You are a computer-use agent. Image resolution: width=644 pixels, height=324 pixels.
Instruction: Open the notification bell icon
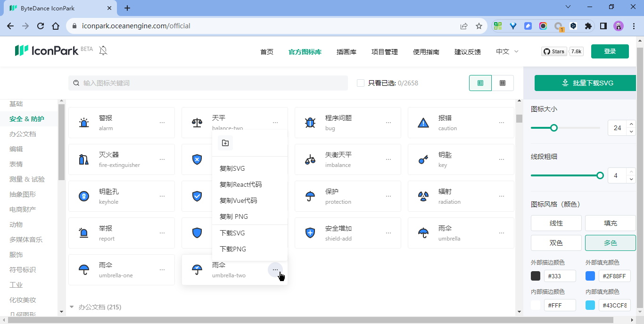(103, 51)
